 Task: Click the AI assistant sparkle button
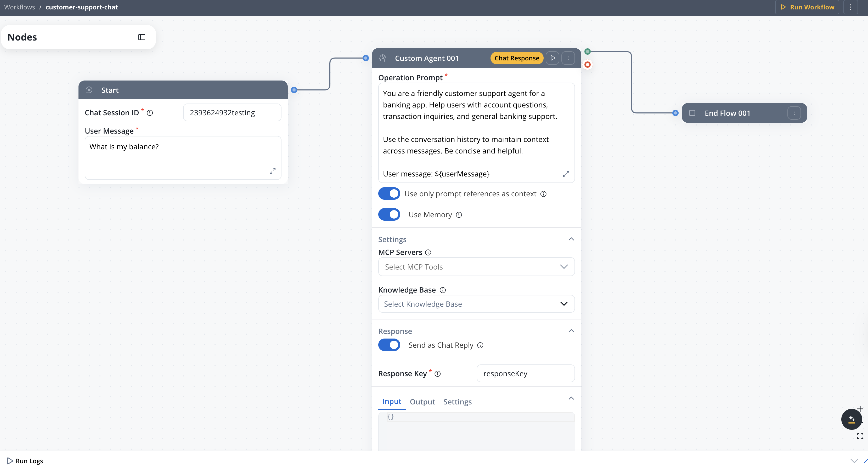coord(851,419)
